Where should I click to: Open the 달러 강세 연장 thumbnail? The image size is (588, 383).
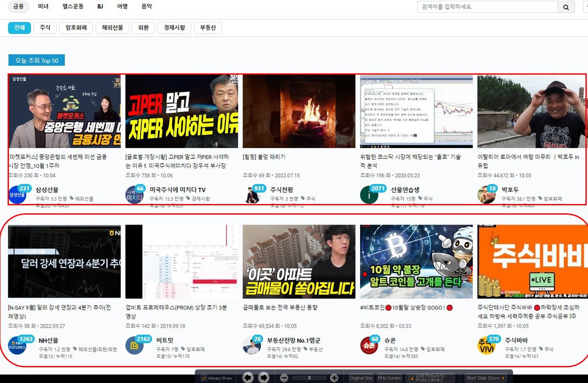click(x=64, y=261)
